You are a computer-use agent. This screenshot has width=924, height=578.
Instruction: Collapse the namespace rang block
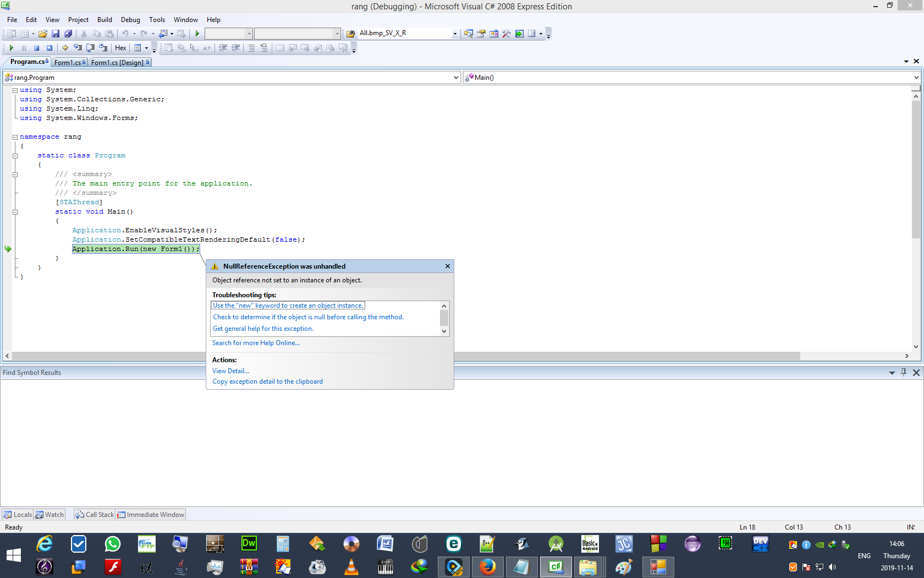coord(15,137)
